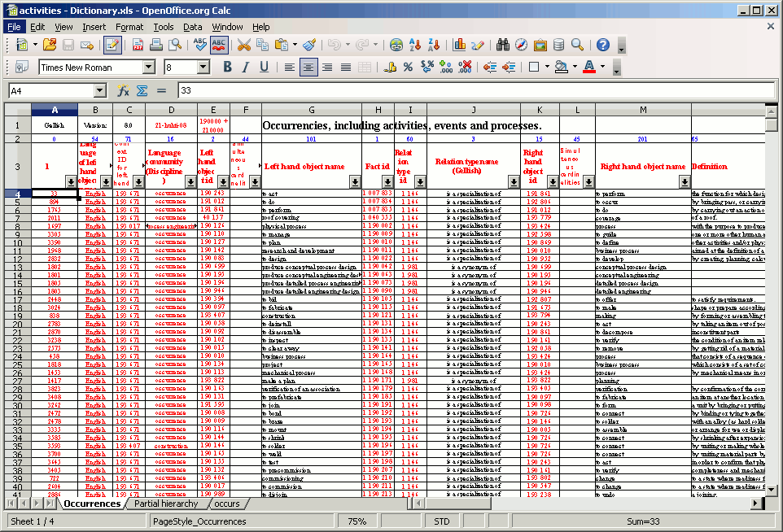Open the font size dropdown
Screen dimensions: 783x532
203,68
